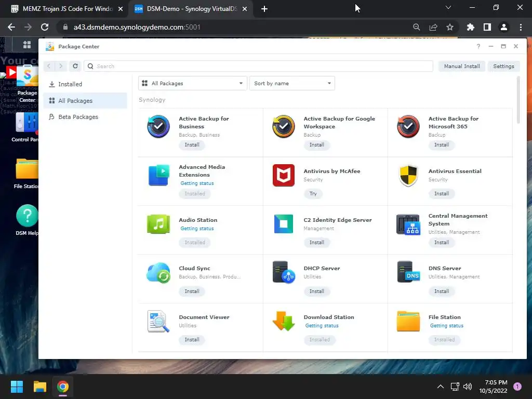Try Antivirus by McAfee
The image size is (532, 399).
coord(313,194)
